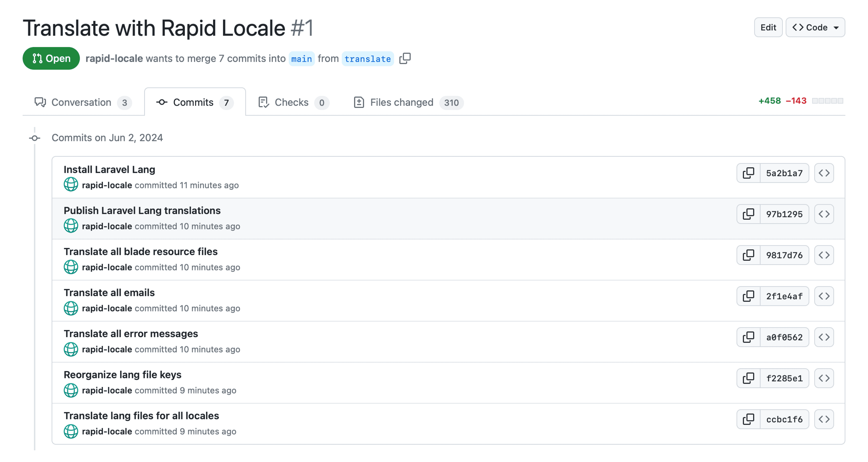
Task: Open commit hash 5a2b1a7
Action: 784,173
